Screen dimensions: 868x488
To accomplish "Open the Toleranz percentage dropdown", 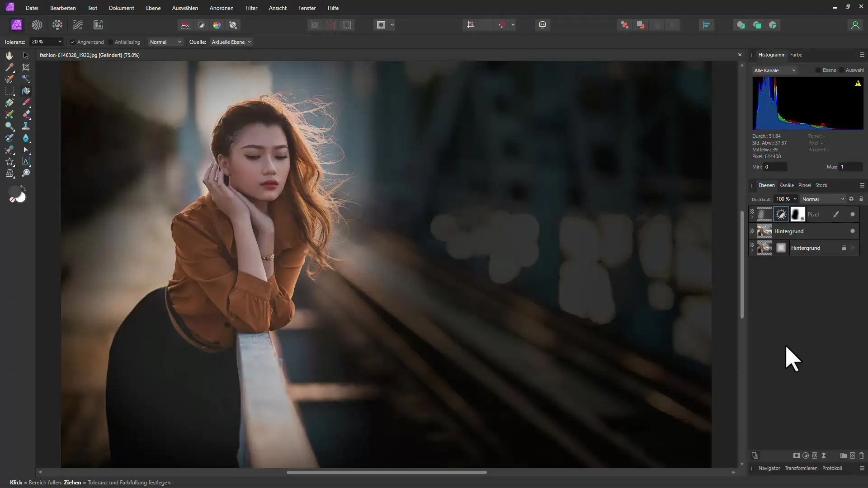I will (x=60, y=42).
